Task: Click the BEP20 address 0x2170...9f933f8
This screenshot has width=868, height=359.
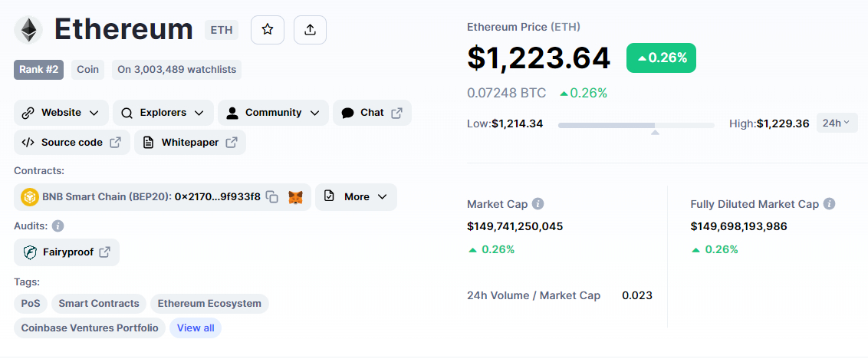Action: (218, 196)
